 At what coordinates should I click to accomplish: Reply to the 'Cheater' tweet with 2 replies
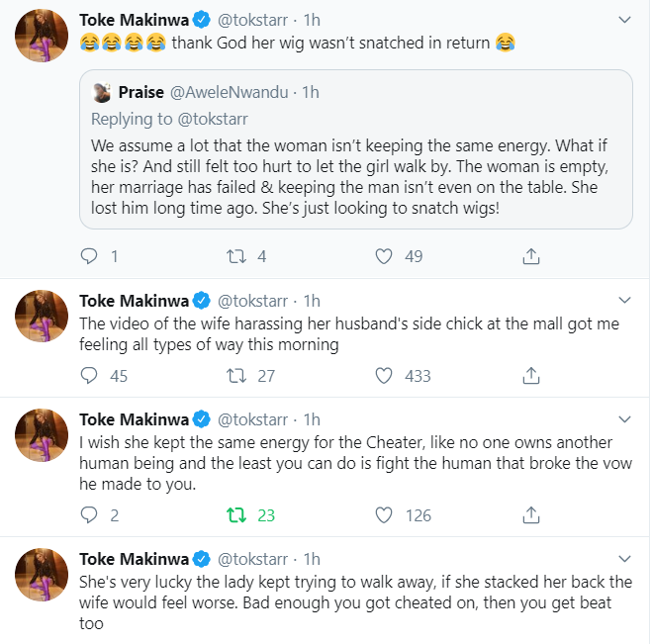click(x=89, y=514)
